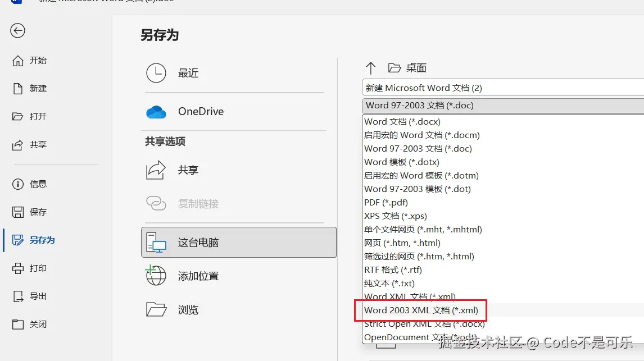The height and width of the screenshot is (361, 644).
Task: Choose 纯文本 (*.txt) format
Action: (389, 284)
